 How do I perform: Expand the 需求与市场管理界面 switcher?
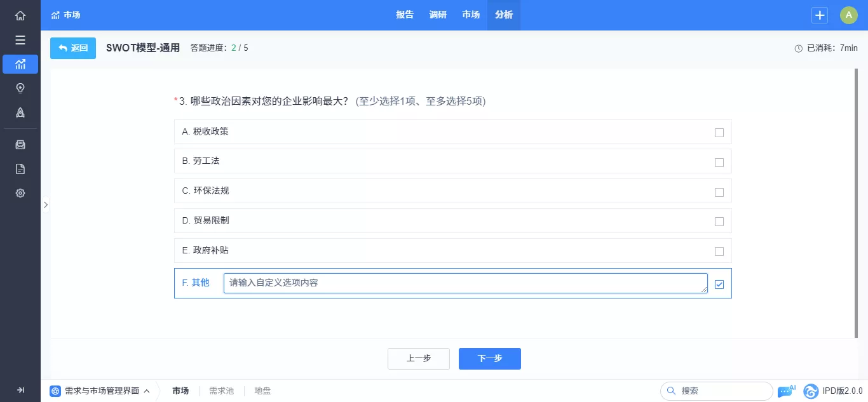point(100,391)
